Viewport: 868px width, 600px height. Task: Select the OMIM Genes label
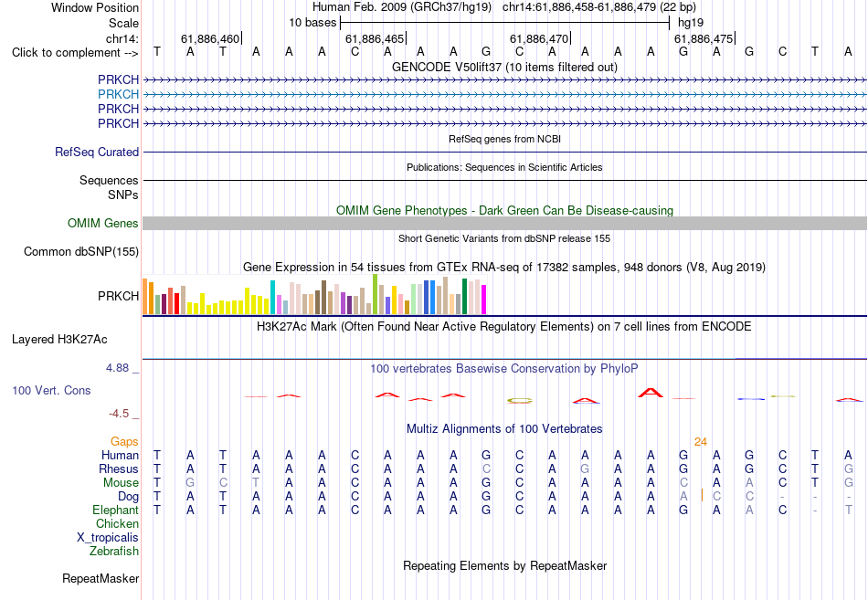pos(102,223)
